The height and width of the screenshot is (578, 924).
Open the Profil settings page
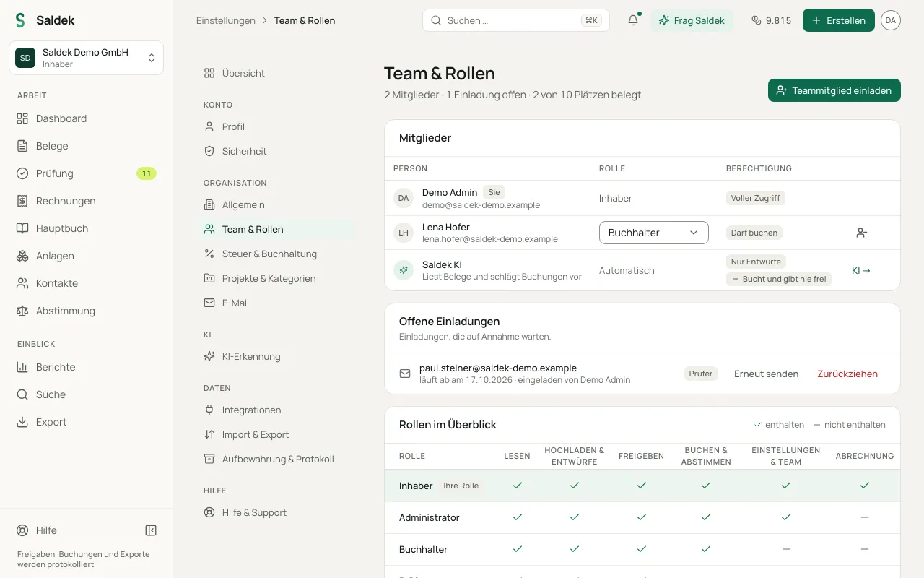[x=276, y=126]
